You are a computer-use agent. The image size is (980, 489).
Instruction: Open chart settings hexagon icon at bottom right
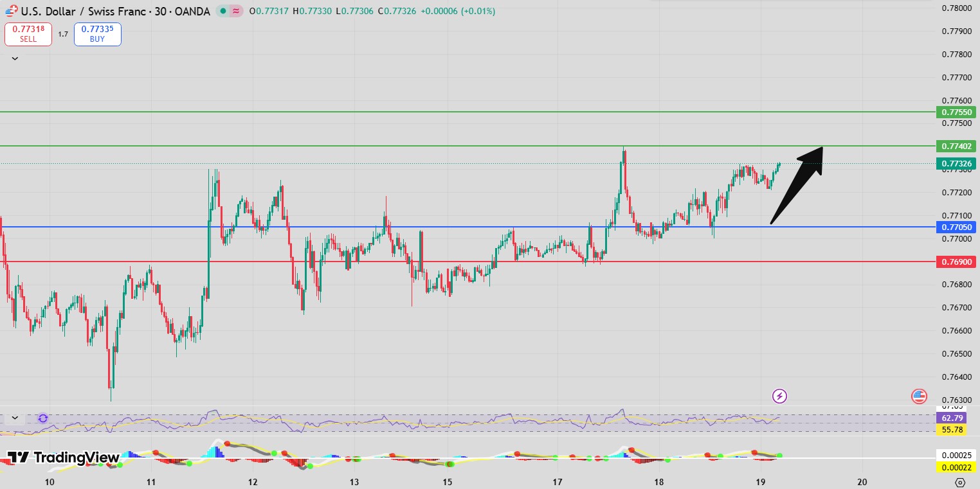pos(960,482)
